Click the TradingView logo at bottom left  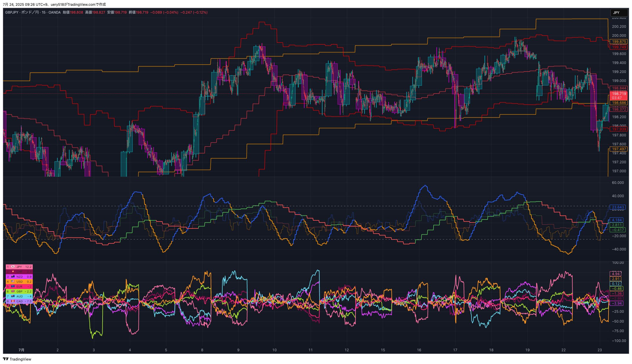(17, 359)
